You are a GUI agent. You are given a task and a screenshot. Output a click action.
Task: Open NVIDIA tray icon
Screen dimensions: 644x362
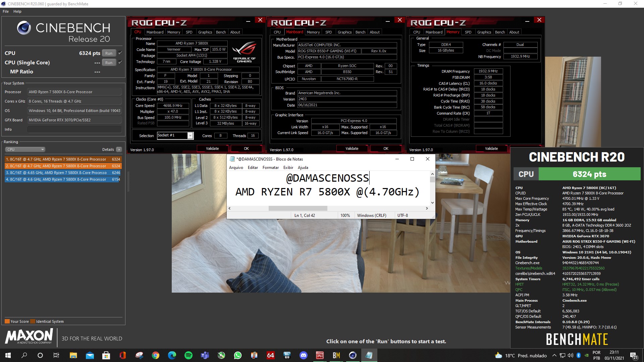pyautogui.click(x=586, y=355)
